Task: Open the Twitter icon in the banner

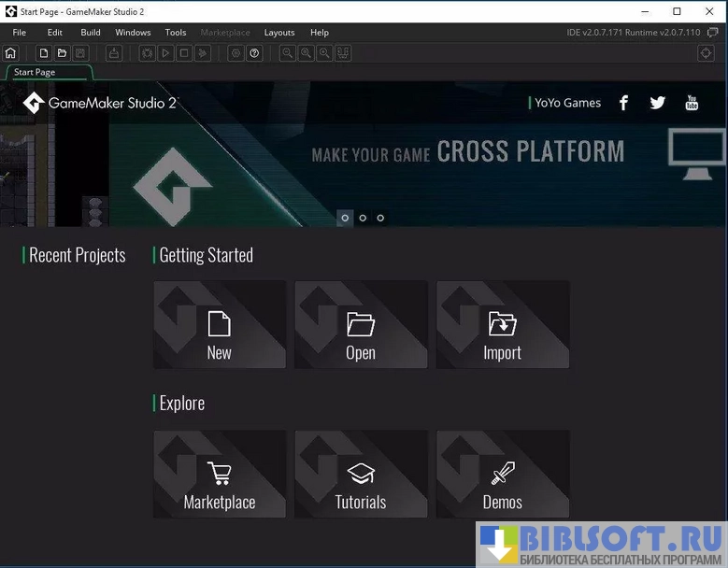Action: [657, 103]
